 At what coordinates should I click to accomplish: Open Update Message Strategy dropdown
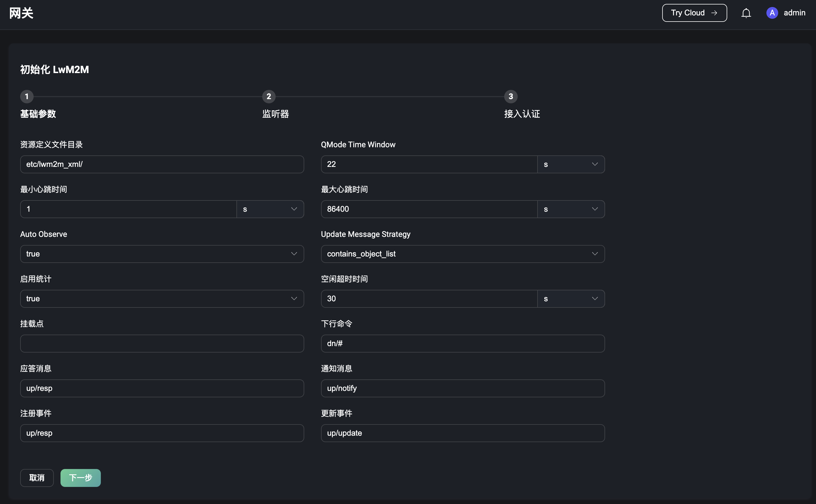pyautogui.click(x=462, y=254)
